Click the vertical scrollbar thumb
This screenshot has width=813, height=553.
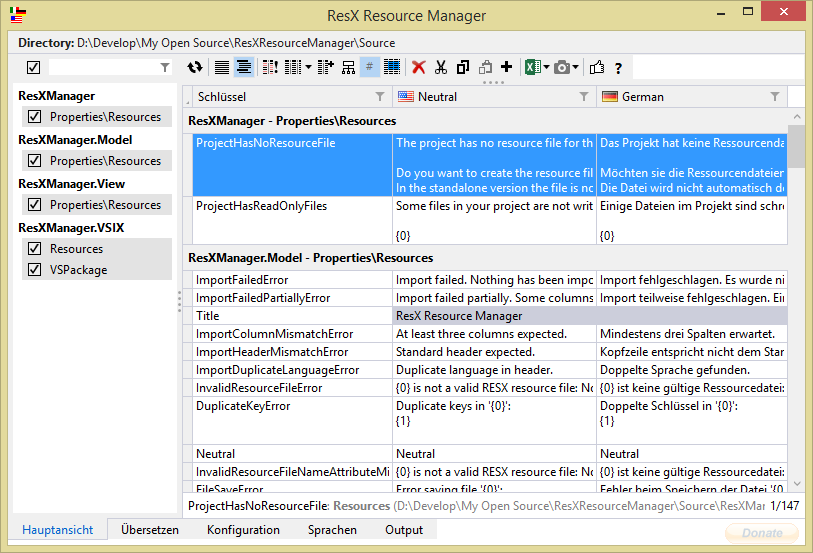coord(797,146)
